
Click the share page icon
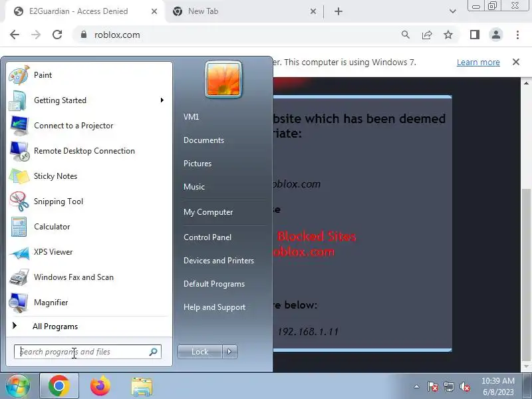pos(427,35)
